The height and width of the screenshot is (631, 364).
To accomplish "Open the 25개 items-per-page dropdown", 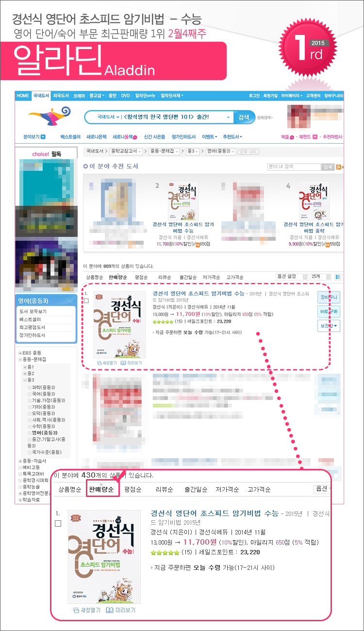I will (x=322, y=277).
